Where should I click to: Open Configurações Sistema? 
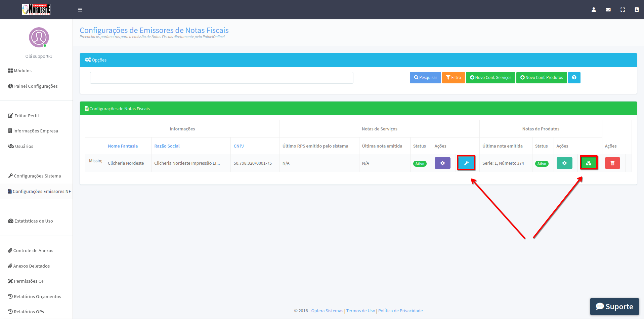[35, 176]
